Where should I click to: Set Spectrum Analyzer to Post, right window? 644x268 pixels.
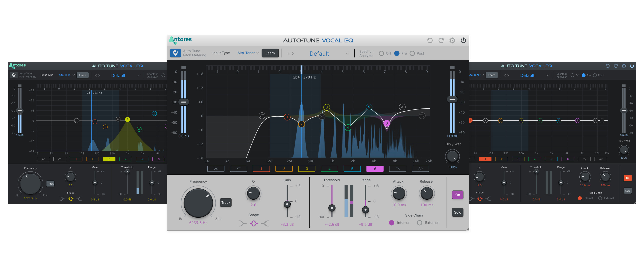(595, 75)
